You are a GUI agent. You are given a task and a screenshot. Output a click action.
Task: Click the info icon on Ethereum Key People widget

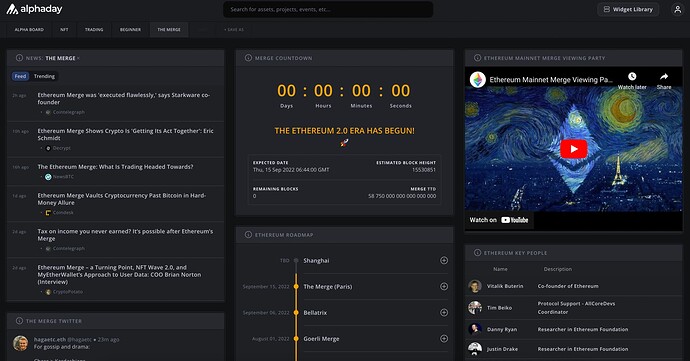coord(477,253)
